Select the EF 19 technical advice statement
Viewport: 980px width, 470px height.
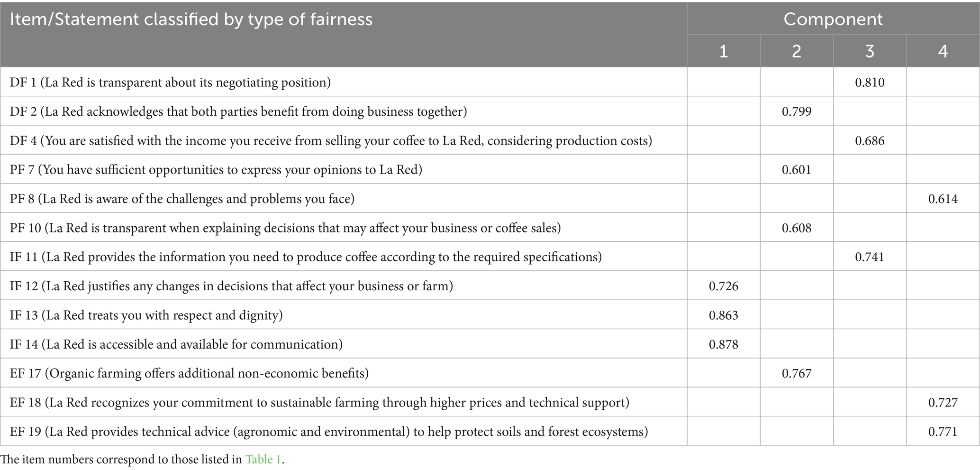[x=329, y=432]
